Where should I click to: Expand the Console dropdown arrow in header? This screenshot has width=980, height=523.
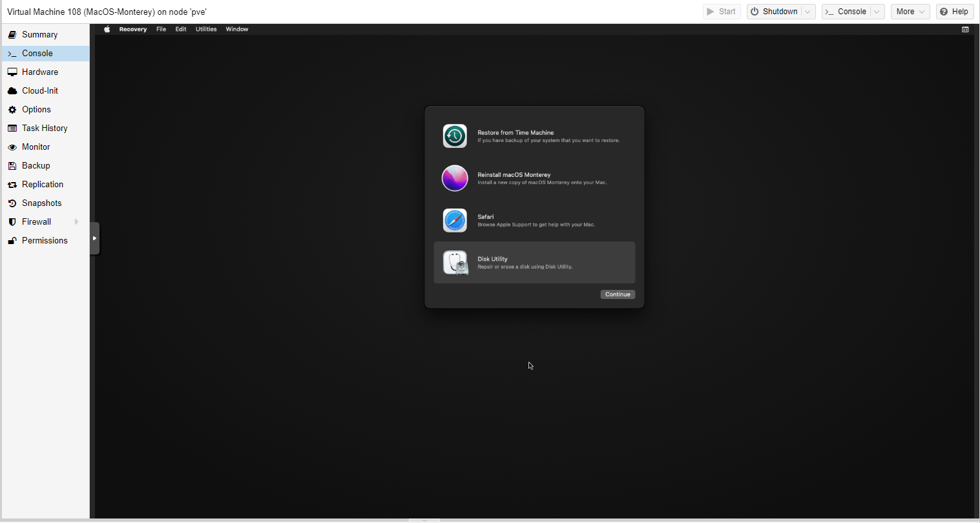[x=877, y=12]
